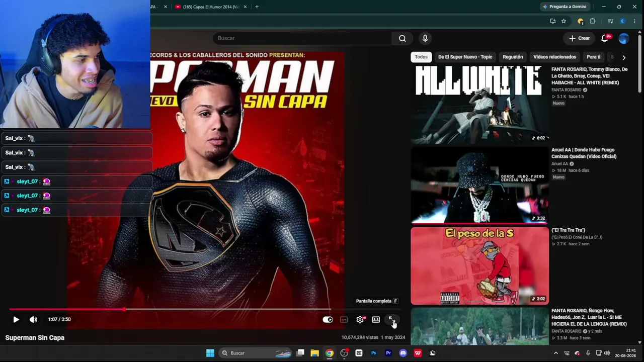Open the Donde Hubo Fuego Cenizas Quedan title
This screenshot has height=362, width=644.
584,153
